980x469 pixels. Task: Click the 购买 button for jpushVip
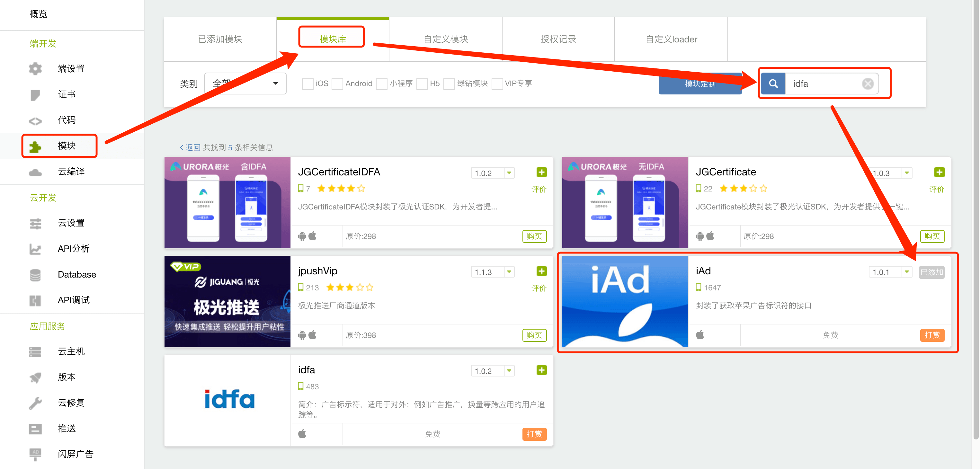click(534, 335)
